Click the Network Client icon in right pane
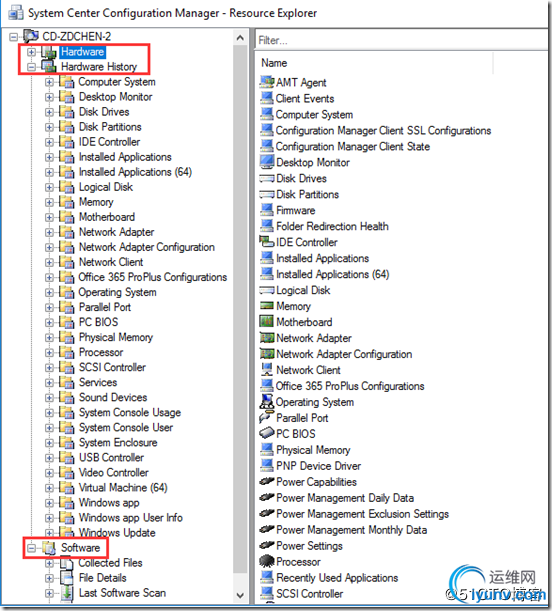The image size is (552, 611). coord(267,370)
